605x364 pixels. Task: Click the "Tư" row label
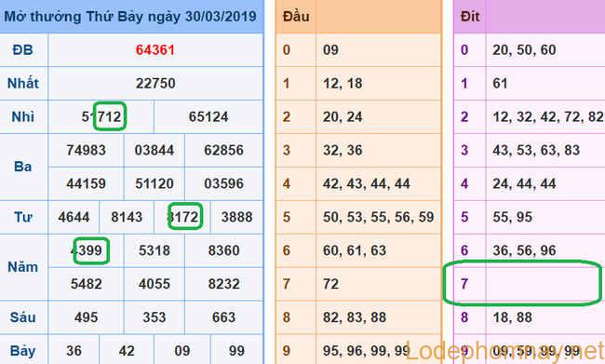click(22, 217)
